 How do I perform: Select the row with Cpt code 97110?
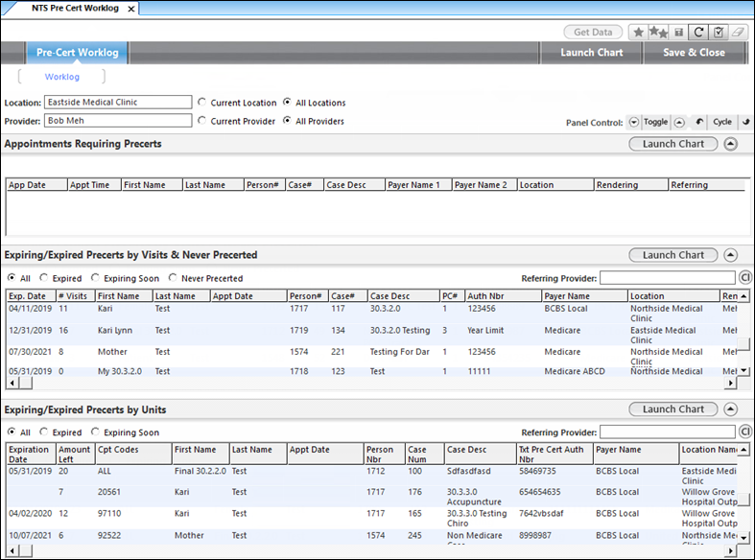pyautogui.click(x=371, y=518)
